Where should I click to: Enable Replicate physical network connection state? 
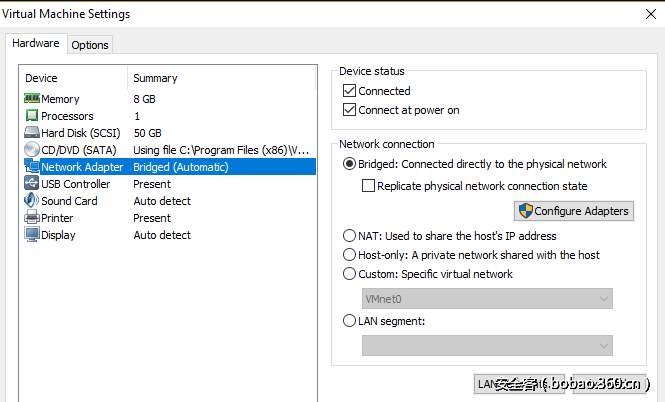[369, 186]
